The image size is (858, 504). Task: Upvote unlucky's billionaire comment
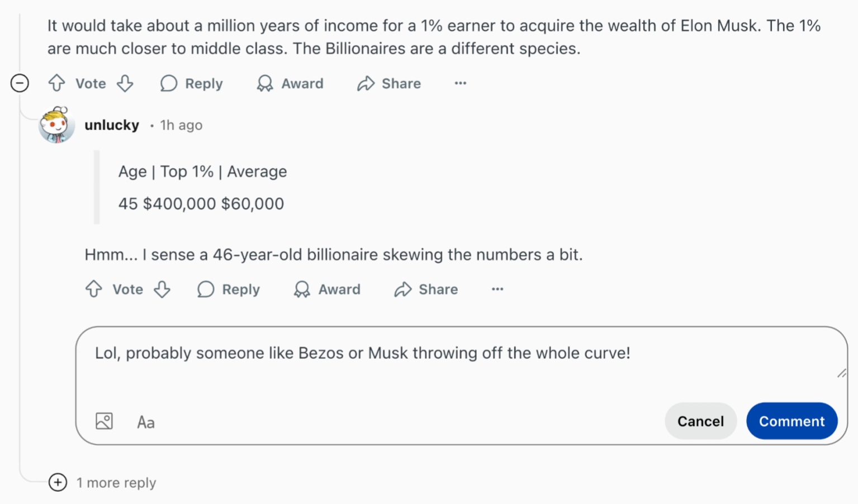pyautogui.click(x=94, y=289)
